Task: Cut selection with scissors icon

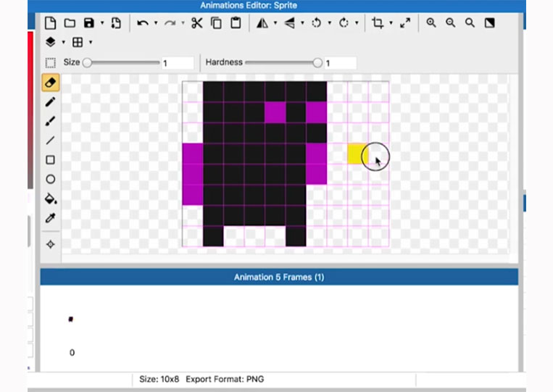Action: pyautogui.click(x=197, y=23)
